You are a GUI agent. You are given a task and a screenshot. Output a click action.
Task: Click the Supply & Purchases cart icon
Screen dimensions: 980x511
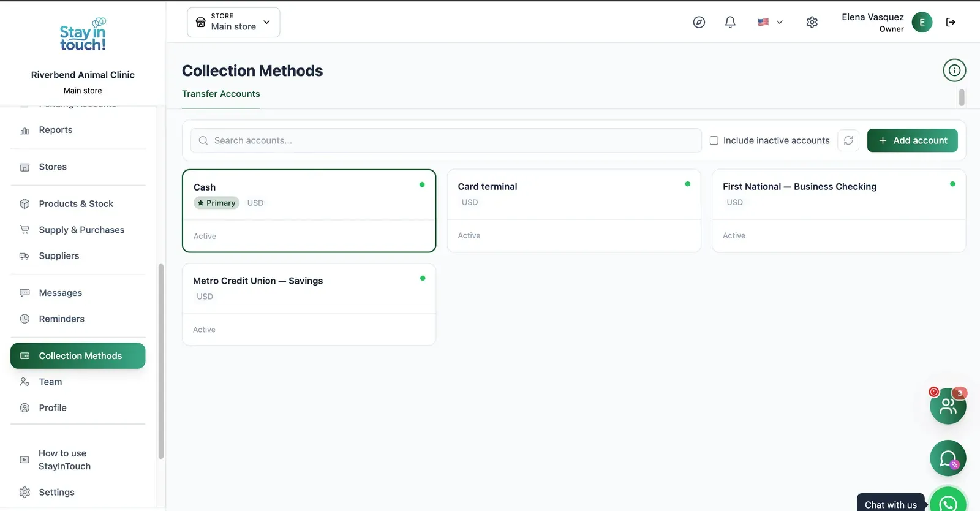[24, 230]
